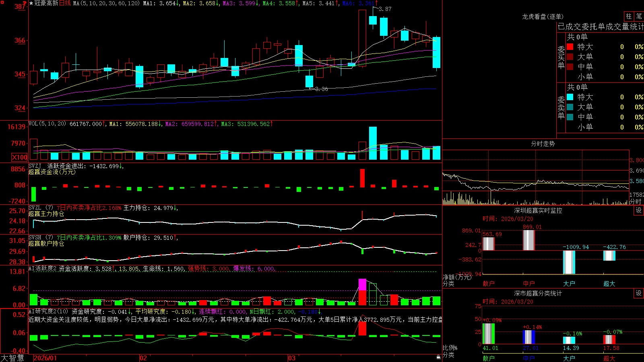Click the 已成交委托单成交量统计 header
Screen dimensions: 644x362
click(601, 27)
